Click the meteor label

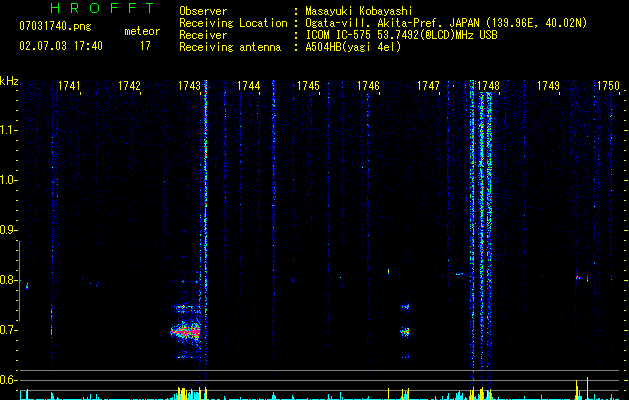click(142, 31)
